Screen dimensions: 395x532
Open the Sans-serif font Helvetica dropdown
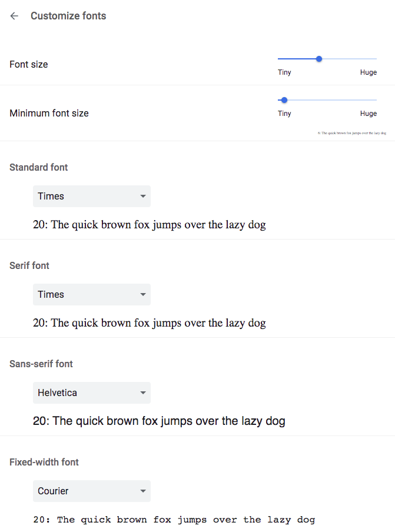(92, 393)
